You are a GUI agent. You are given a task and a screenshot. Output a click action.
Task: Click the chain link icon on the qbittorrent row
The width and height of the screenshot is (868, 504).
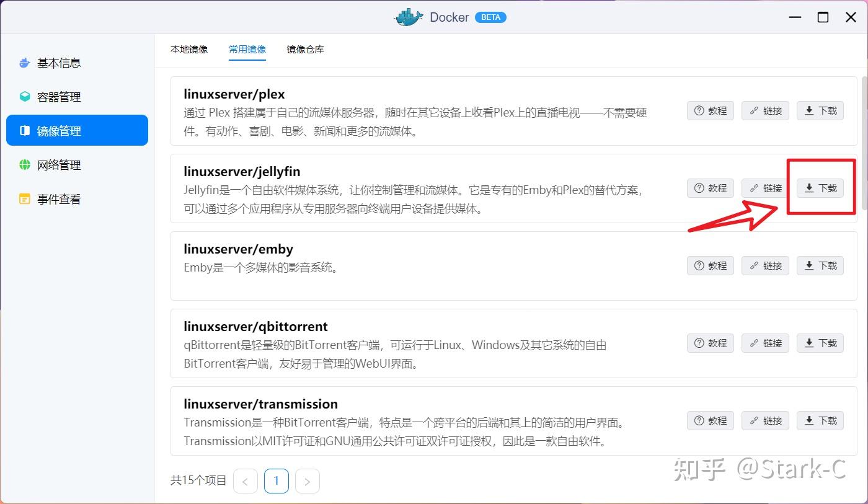[754, 343]
